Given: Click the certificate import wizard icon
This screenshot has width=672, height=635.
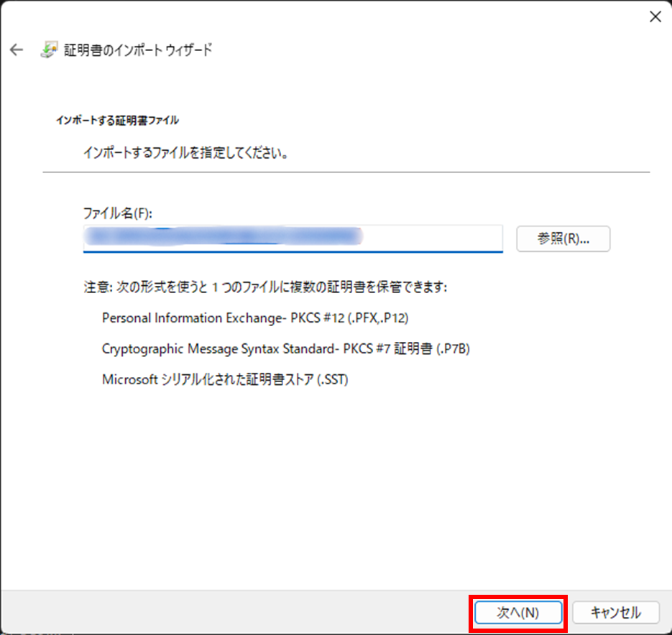Looking at the screenshot, I should pos(47,50).
